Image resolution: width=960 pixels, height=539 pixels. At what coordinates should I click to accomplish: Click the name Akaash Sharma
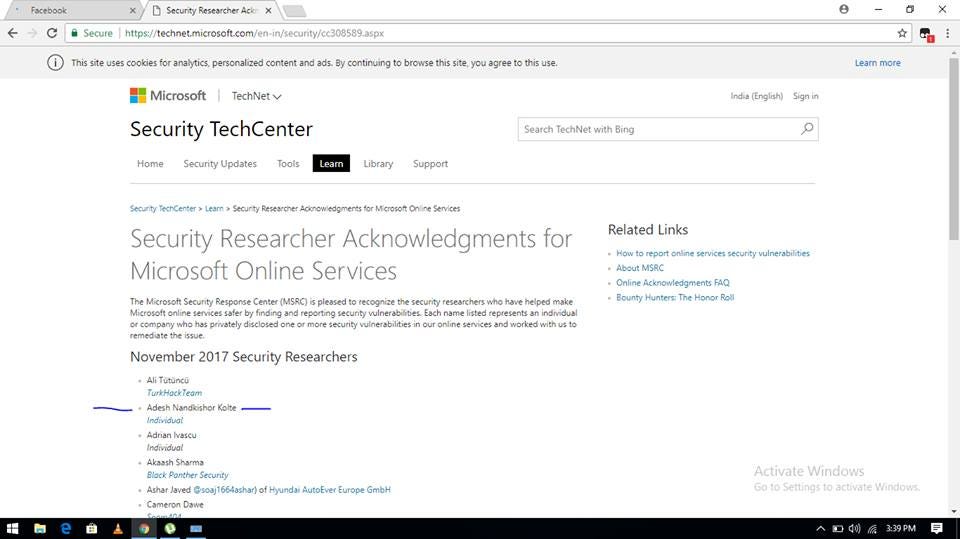pos(175,462)
